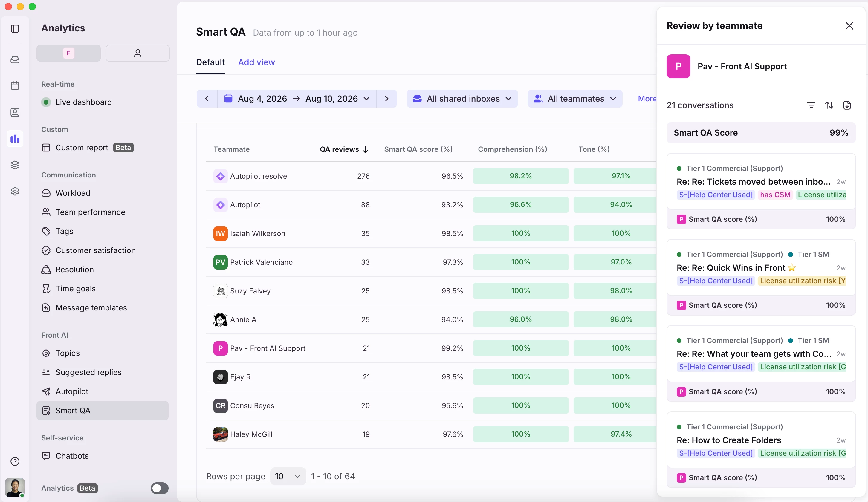Screen dimensions: 868x502
Task: Open the conversations filter icon
Action: tap(811, 105)
